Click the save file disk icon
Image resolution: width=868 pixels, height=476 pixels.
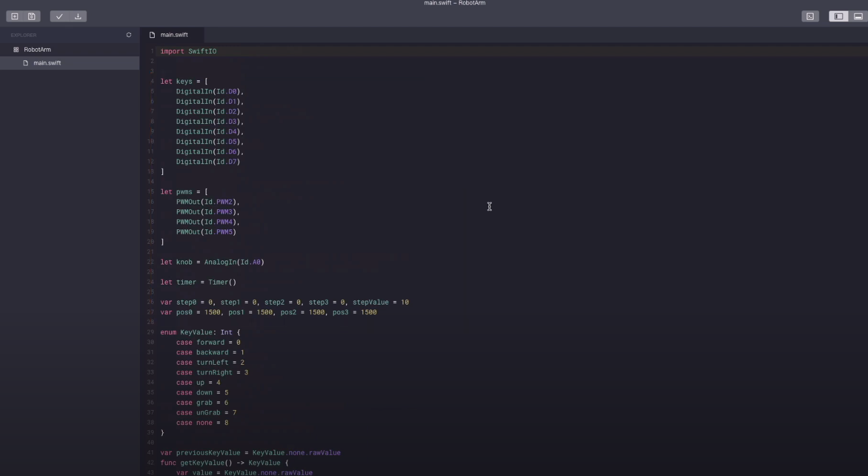pyautogui.click(x=32, y=16)
